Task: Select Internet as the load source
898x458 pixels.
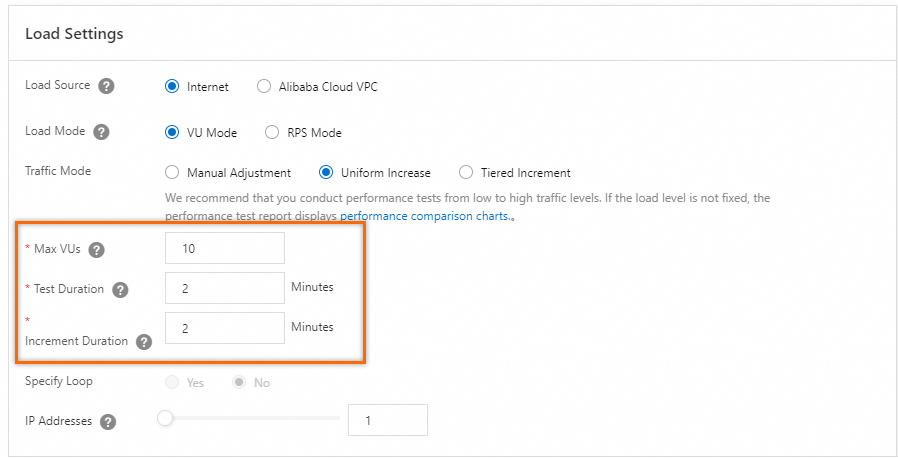Action: coord(172,87)
